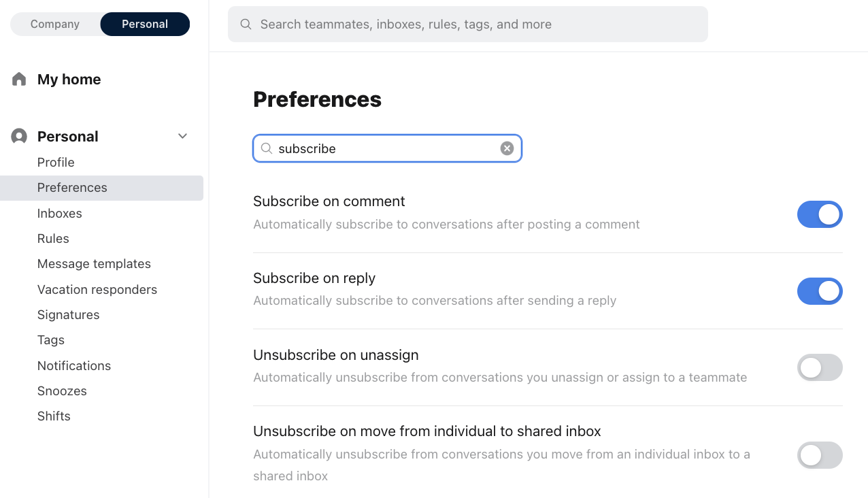Go to Message templates
The image size is (868, 498).
tap(94, 264)
